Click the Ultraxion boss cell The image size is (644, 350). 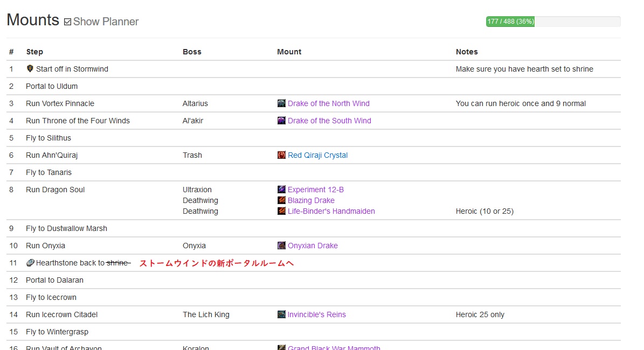(197, 190)
